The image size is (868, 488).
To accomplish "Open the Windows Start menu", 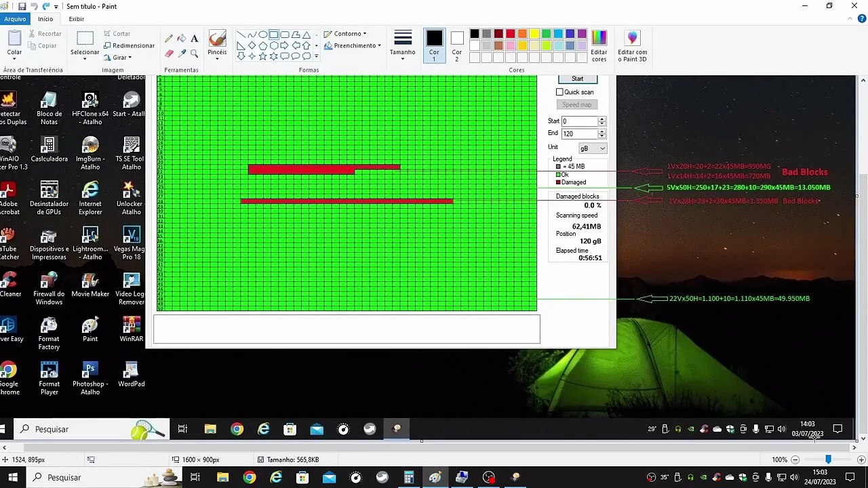I will pyautogui.click(x=13, y=477).
